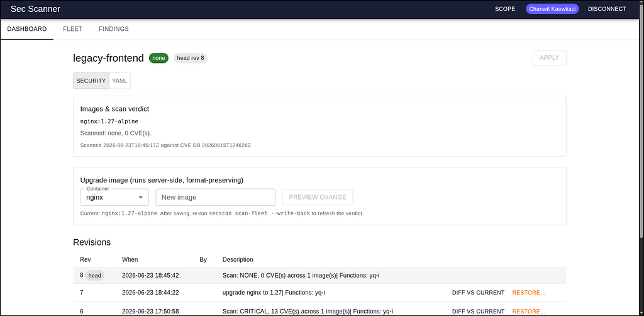This screenshot has height=316, width=644.
Task: Open the FLEET tab
Action: click(x=73, y=29)
